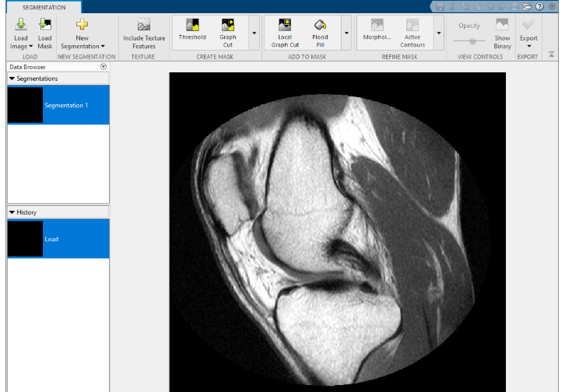Click the Export checkmark button
This screenshot has height=392, width=565.
528,24
